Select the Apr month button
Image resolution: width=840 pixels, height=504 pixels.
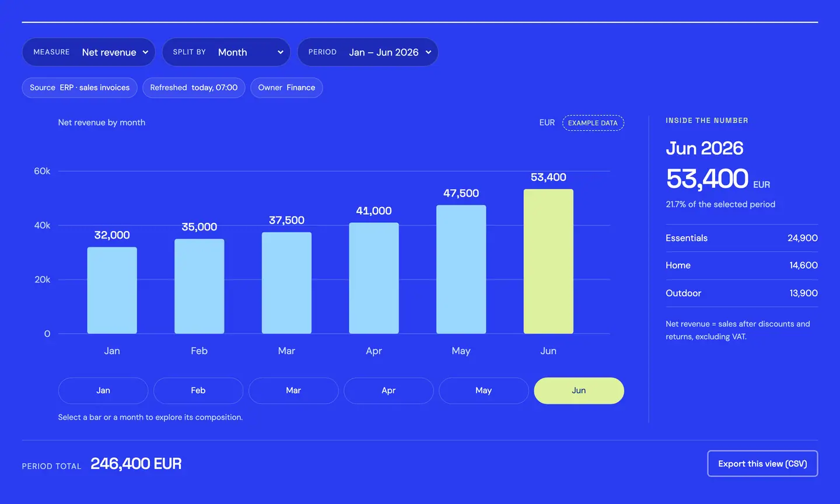pos(388,391)
